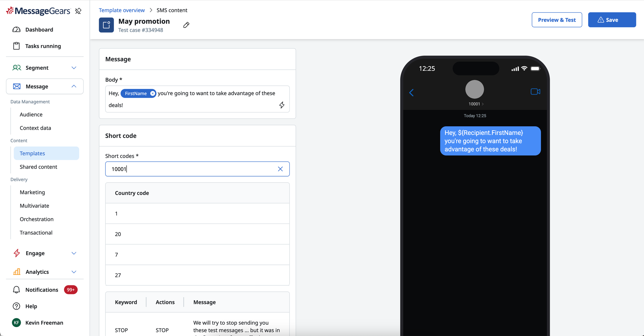644x336 pixels.
Task: Open Marketing delivery
Action: (32, 192)
